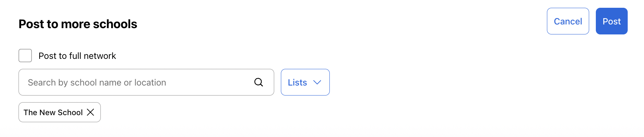Click the "Post to more schools" heading
Viewport: 644px width, 137px height.
(x=78, y=24)
